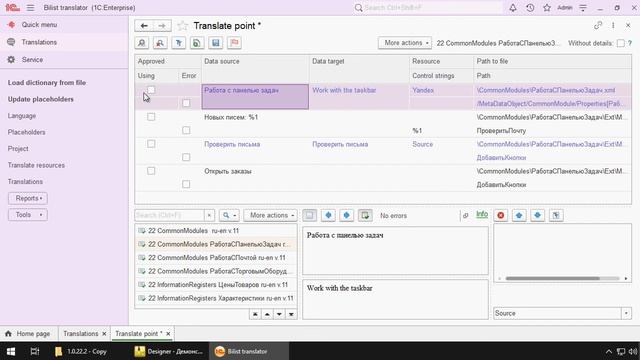This screenshot has width=640, height=360.
Task: Switch to Home page tab
Action: (x=29, y=334)
